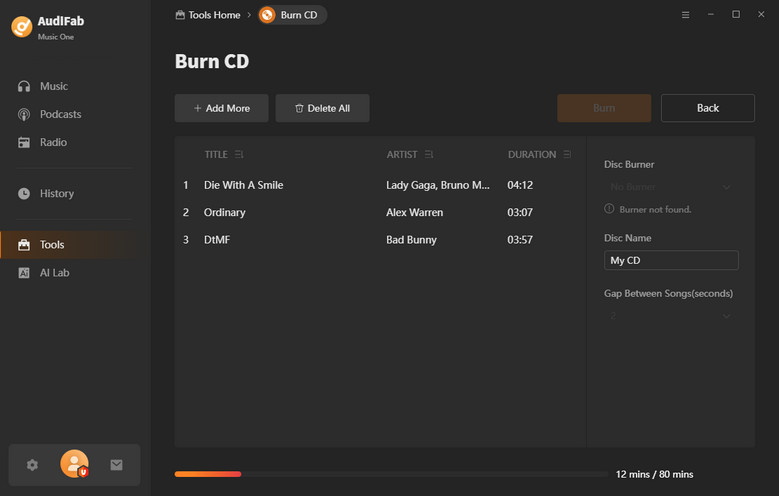Click the disc capacity progress bar
Screen dimensions: 779x496
point(391,474)
